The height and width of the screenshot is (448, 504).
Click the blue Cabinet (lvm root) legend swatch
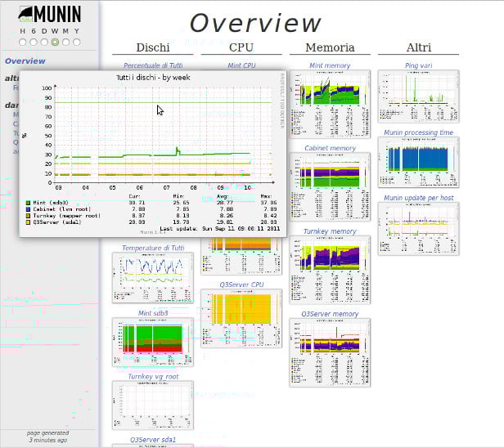tap(28, 209)
